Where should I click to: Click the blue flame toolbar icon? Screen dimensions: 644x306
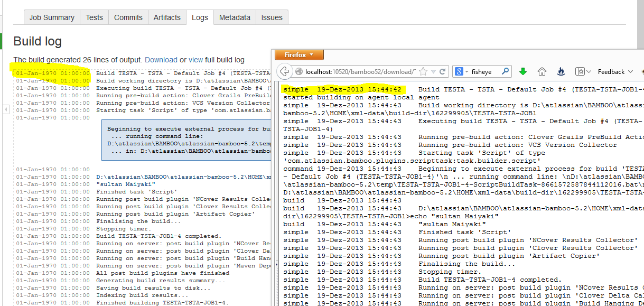[561, 71]
